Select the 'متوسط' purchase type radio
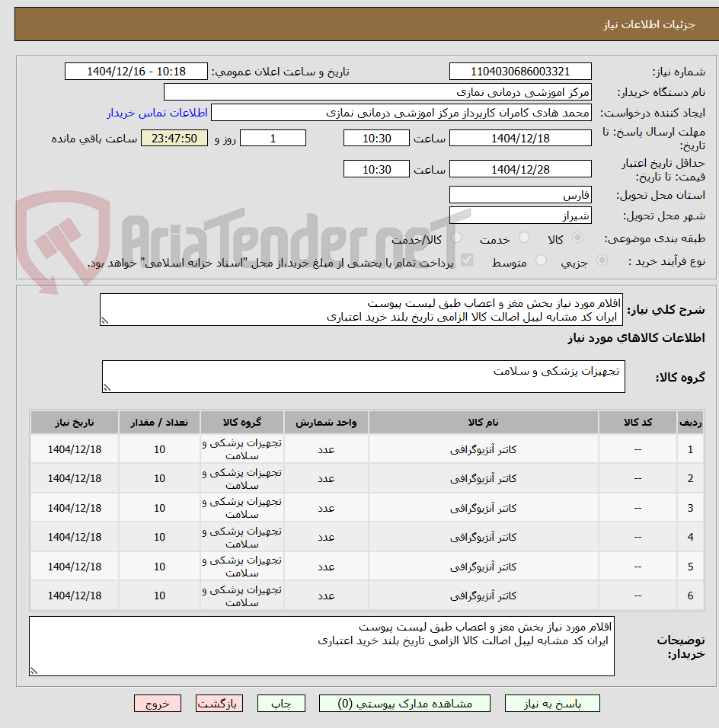719x728 pixels. [541, 260]
